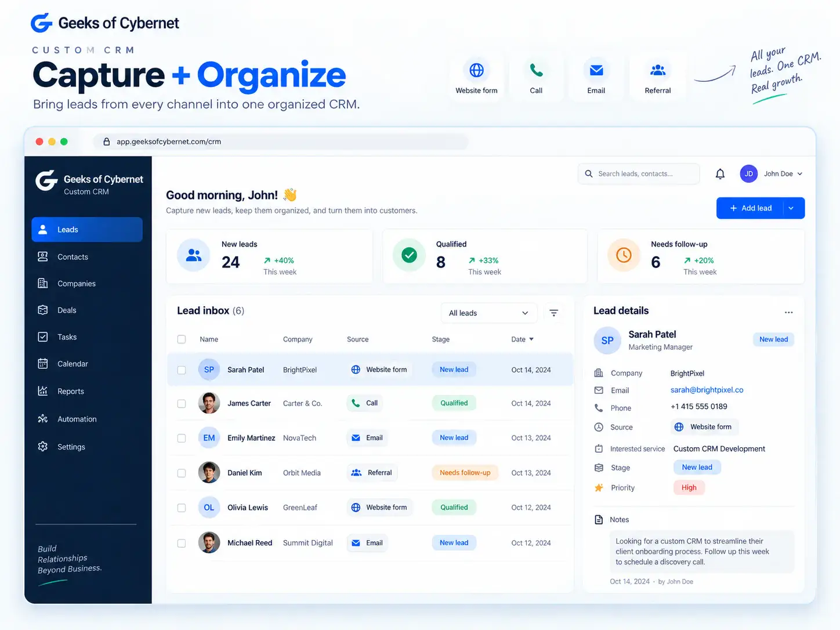Check the Emily Martinez row checkbox
The image size is (840, 630).
click(x=182, y=439)
